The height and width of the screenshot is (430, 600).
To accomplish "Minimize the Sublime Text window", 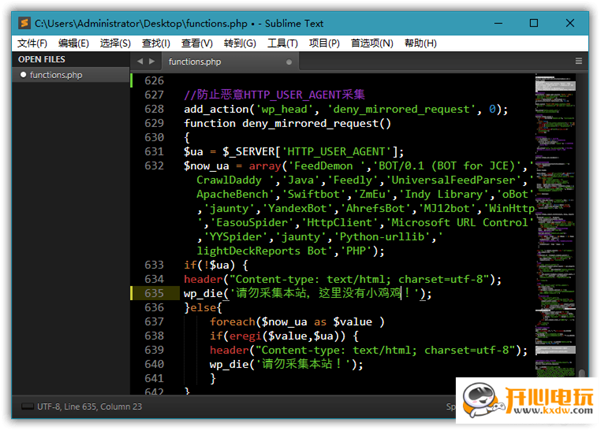I will tap(498, 23).
